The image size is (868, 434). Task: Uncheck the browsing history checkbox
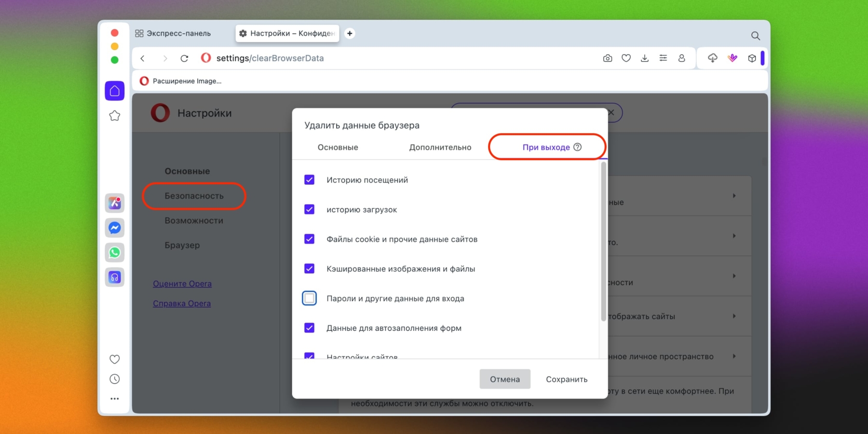pos(310,180)
